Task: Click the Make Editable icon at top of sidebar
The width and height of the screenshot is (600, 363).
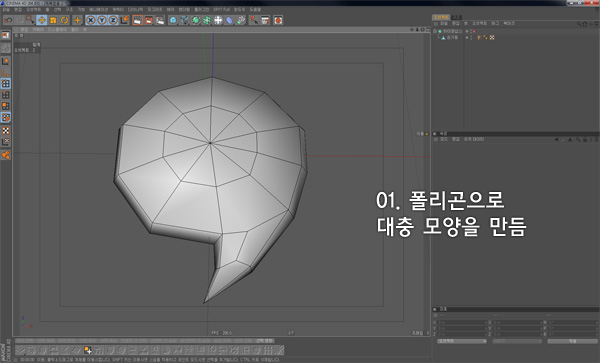Action: coord(6,35)
